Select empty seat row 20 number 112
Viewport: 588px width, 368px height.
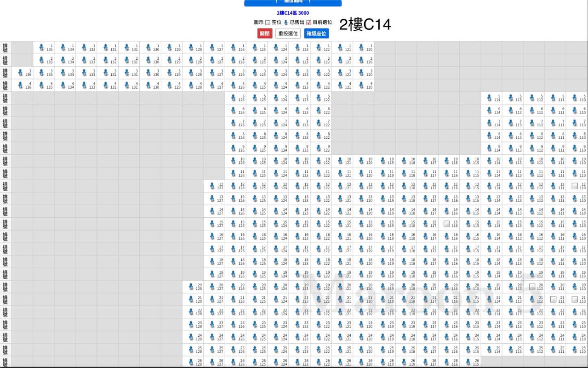coord(532,287)
